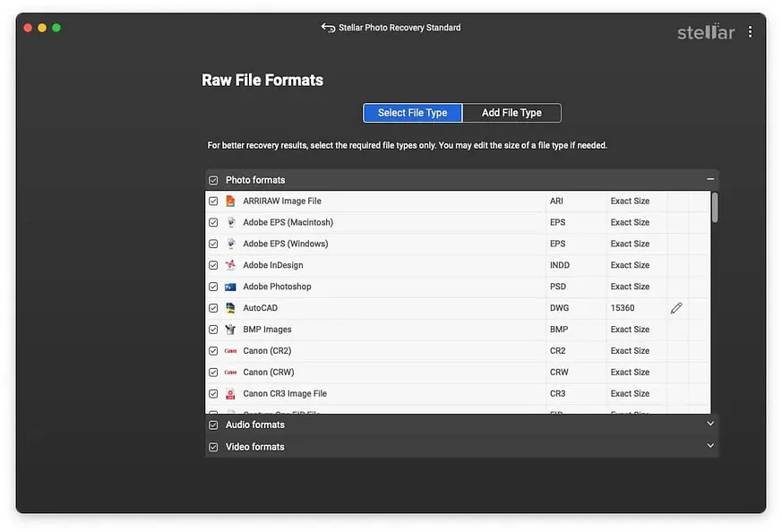Uncheck the Canon (CRW) checkbox
The width and height of the screenshot is (782, 532).
(x=213, y=373)
